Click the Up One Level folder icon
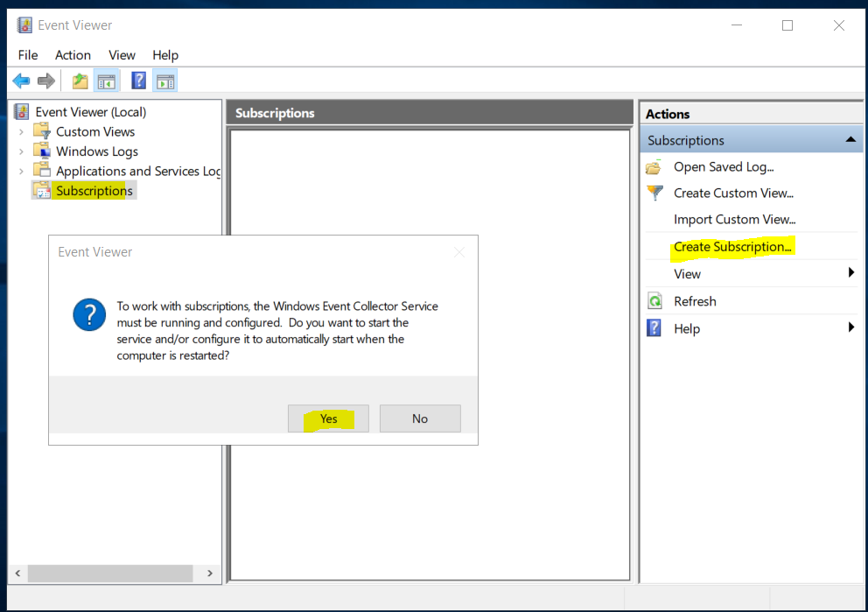 [x=80, y=81]
